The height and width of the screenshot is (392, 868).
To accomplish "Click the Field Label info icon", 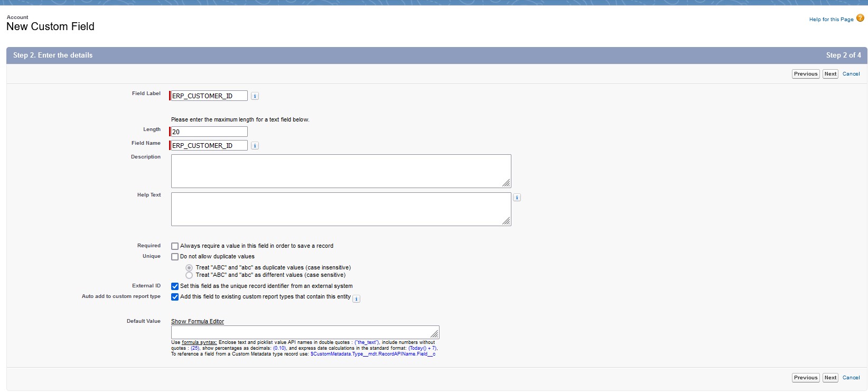I will [x=255, y=96].
